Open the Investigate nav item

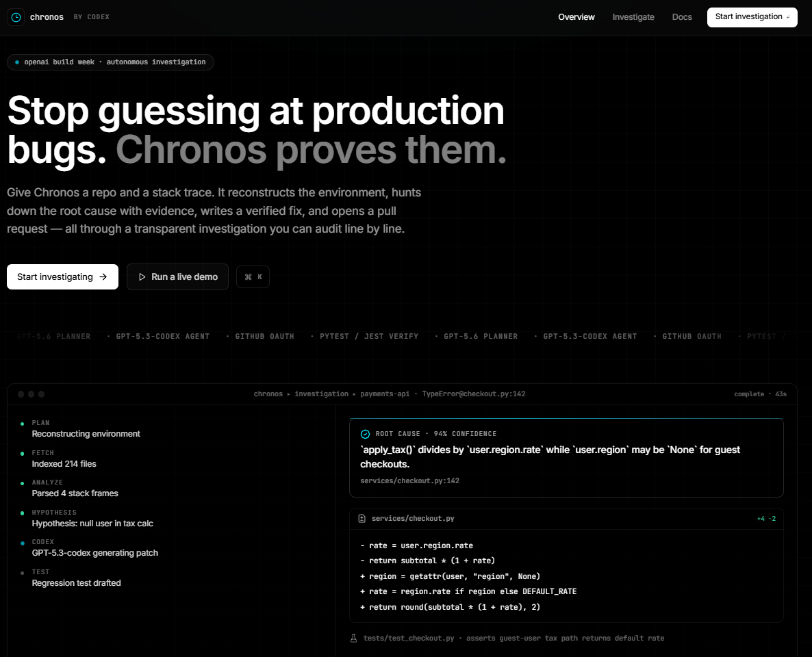tap(633, 17)
